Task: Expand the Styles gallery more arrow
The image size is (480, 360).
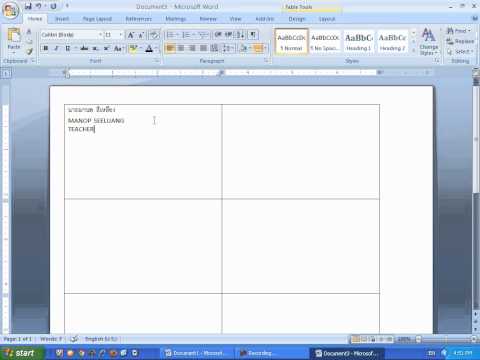Action: [x=413, y=51]
